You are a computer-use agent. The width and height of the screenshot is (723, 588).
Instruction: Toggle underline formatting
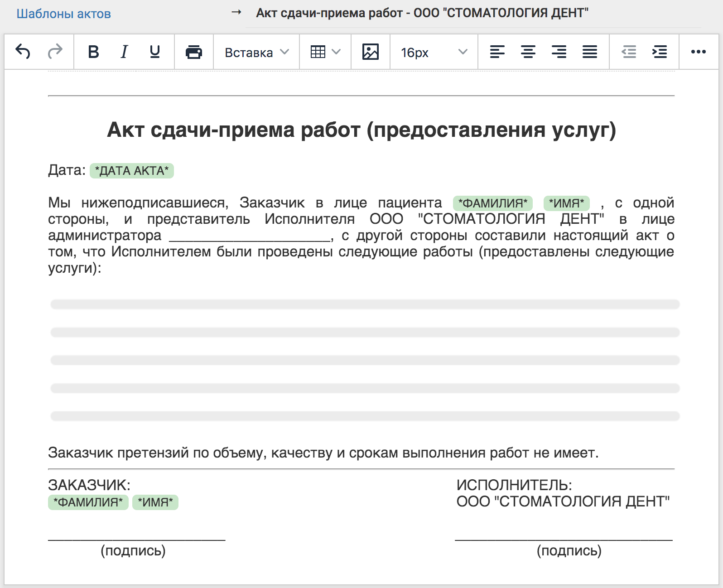tap(155, 52)
